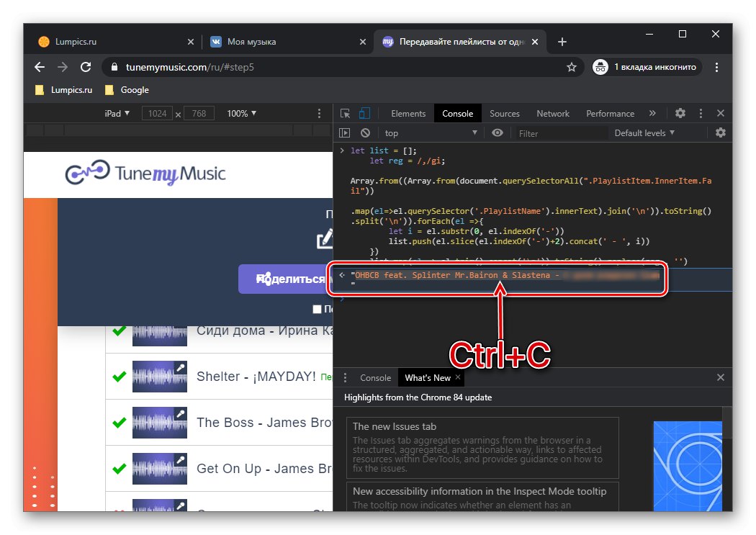
Task: Open the Lumpics.ru bookmark
Action: coord(63,90)
